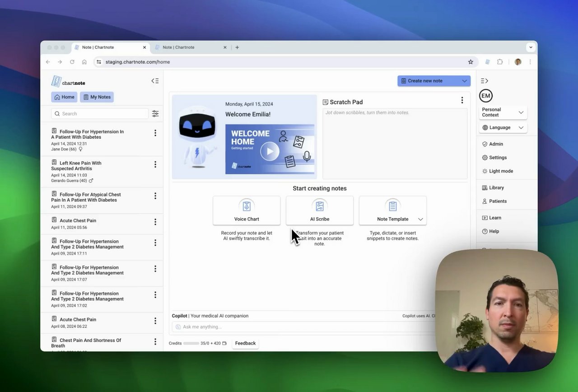Viewport: 578px width, 392px height.
Task: Close the first Note | Chartnote tab
Action: tap(144, 47)
